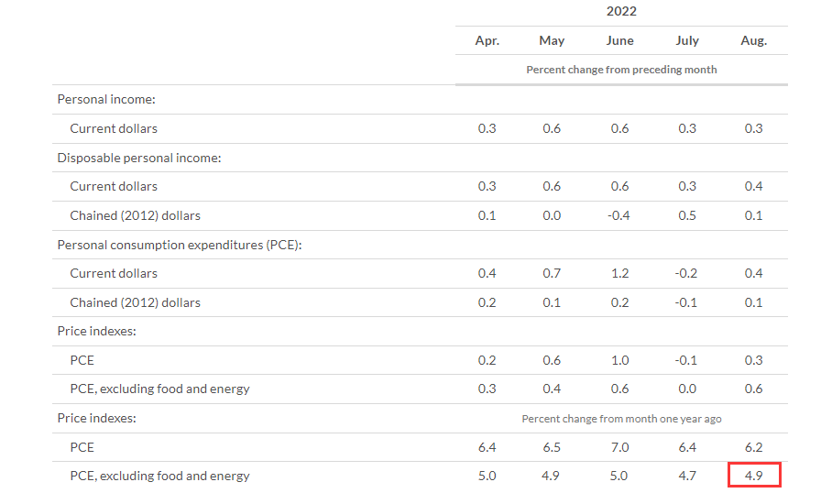Viewport: 832px width, 504px height.
Task: Click the Aug. 6.2 PCE year-ago value
Action: point(753,447)
